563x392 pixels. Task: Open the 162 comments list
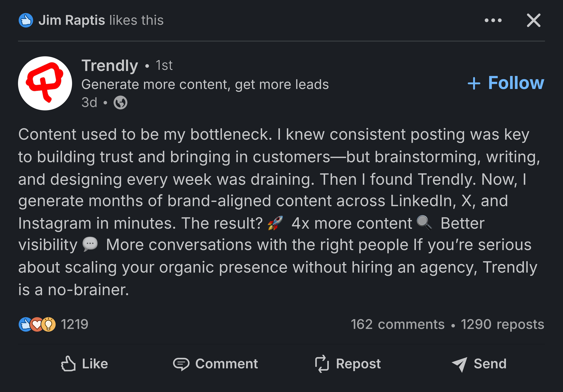[x=397, y=325]
